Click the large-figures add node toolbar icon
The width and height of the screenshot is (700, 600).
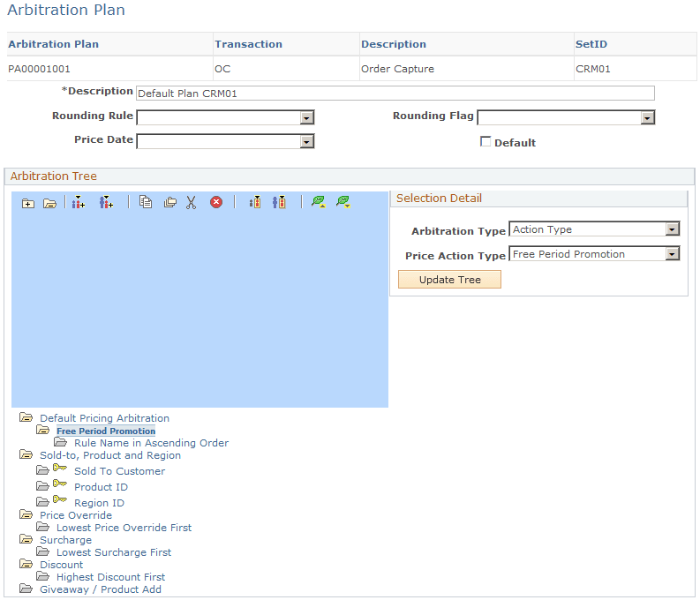pos(106,203)
